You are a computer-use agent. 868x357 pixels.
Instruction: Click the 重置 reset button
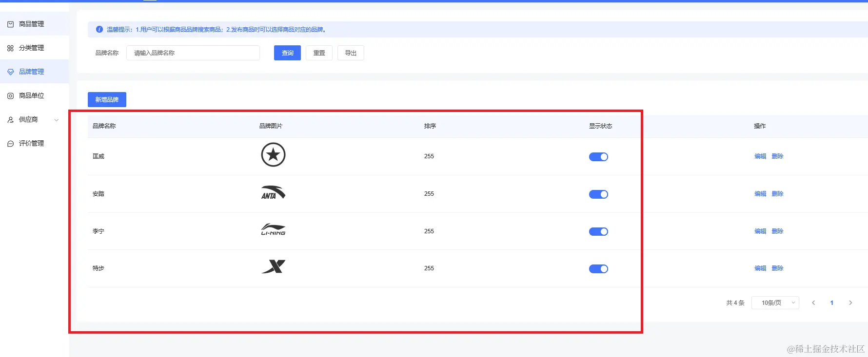(x=319, y=53)
